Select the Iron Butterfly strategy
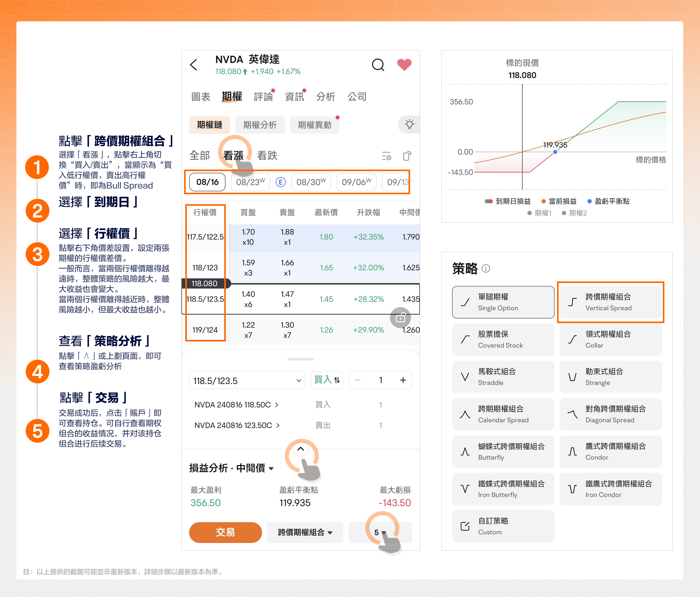700x597 pixels. tap(503, 489)
